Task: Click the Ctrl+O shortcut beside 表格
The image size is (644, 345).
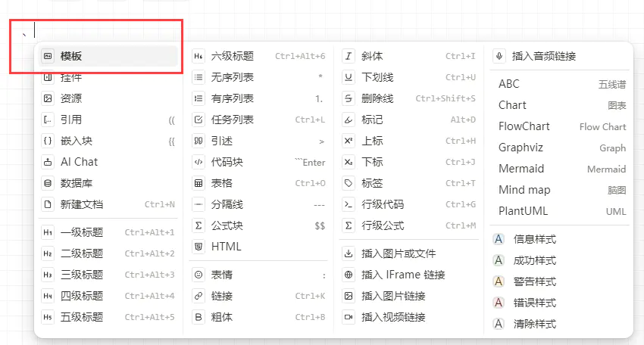Action: 310,183
